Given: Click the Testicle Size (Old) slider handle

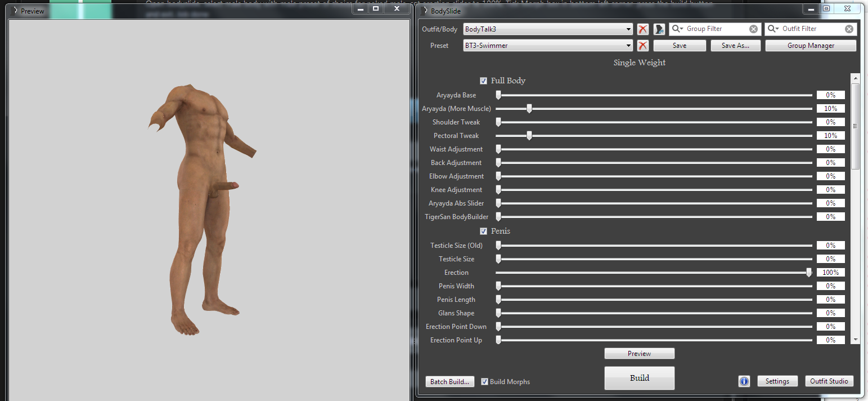Looking at the screenshot, I should click(498, 246).
